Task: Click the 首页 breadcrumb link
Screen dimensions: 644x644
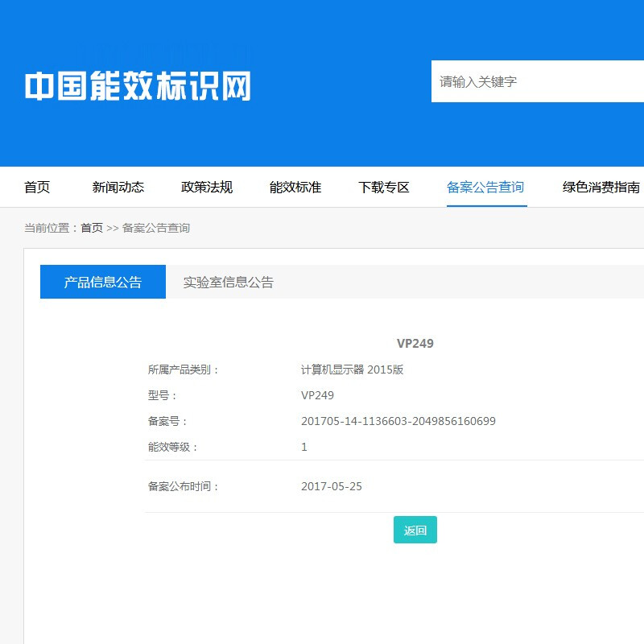Action: 92,228
